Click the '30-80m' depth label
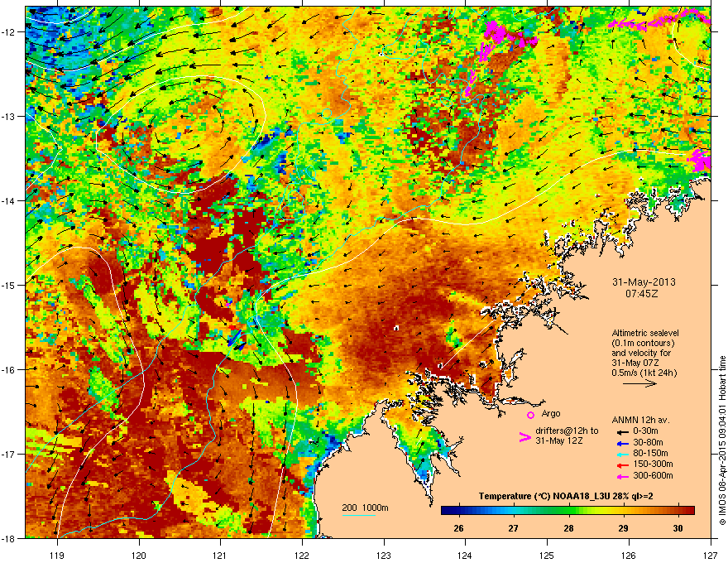Screen dimensions: 728x563 click(648, 442)
